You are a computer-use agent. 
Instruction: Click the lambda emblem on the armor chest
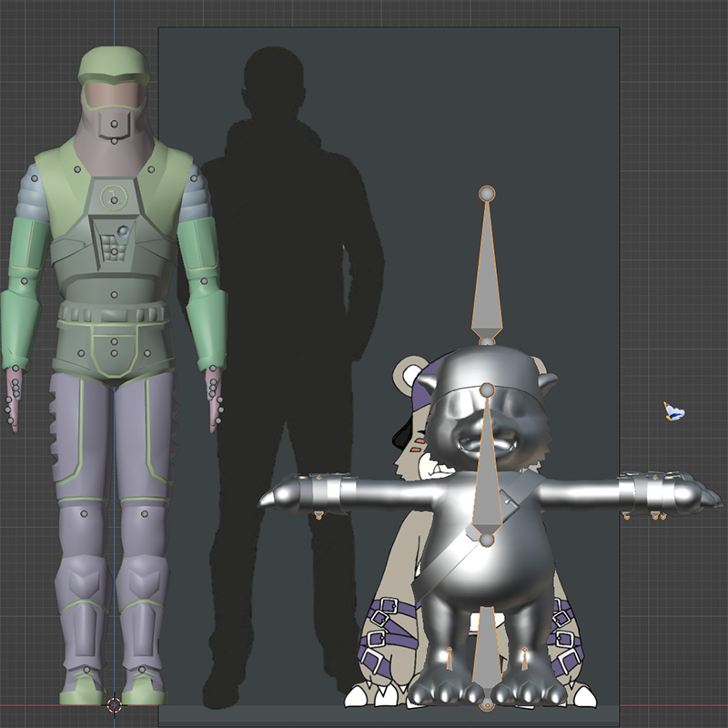113,197
